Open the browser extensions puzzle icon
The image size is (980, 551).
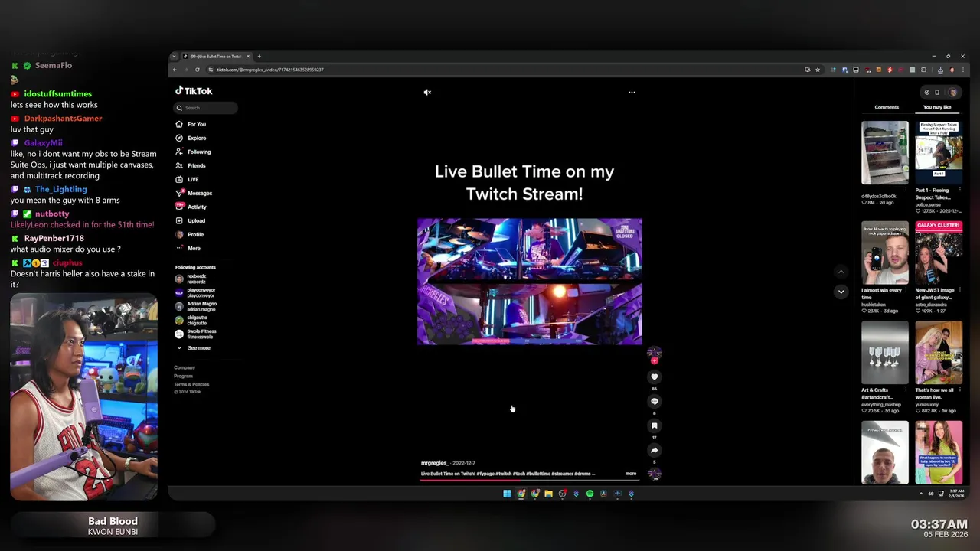pyautogui.click(x=923, y=70)
